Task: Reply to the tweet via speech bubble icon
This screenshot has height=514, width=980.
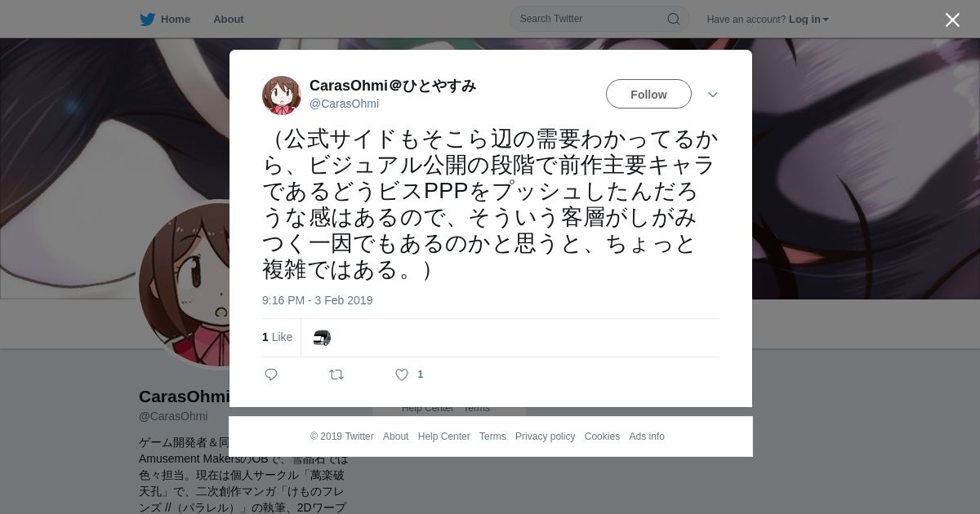Action: click(x=271, y=374)
